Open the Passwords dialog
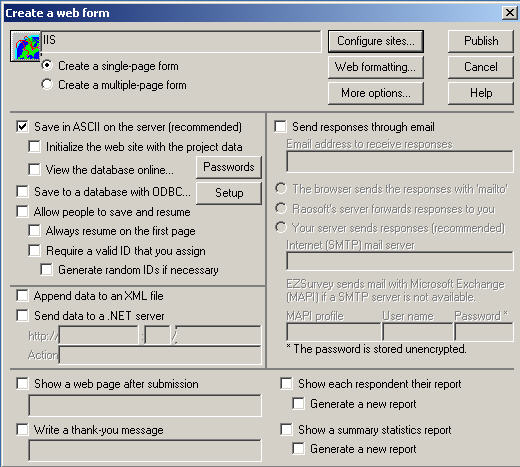The image size is (520, 467). click(229, 167)
